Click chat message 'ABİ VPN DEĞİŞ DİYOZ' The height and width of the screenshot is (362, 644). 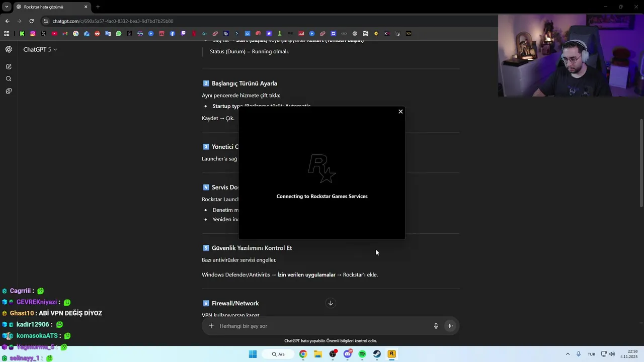[70, 313]
